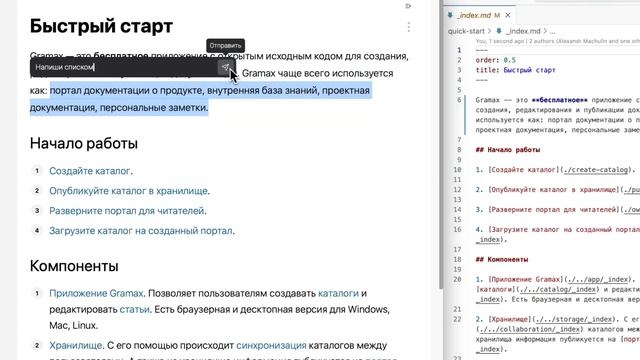
Task: Focus the "Напиши списком" prompt input
Action: click(124, 67)
